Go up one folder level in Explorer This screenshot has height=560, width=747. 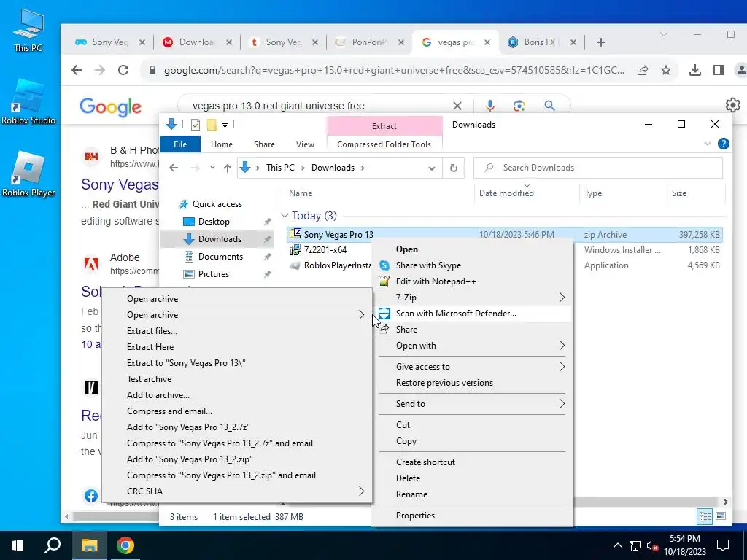tap(228, 168)
